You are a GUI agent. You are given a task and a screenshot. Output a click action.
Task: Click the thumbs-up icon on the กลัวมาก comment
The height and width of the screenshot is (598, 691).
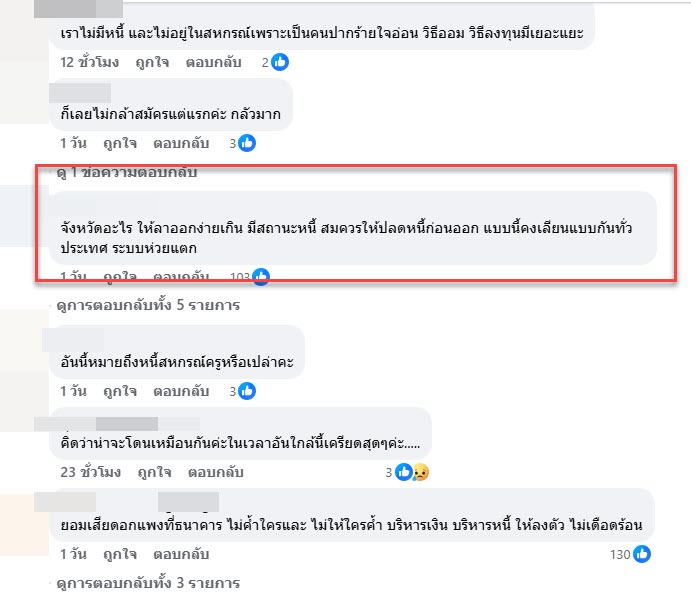pyautogui.click(x=247, y=143)
